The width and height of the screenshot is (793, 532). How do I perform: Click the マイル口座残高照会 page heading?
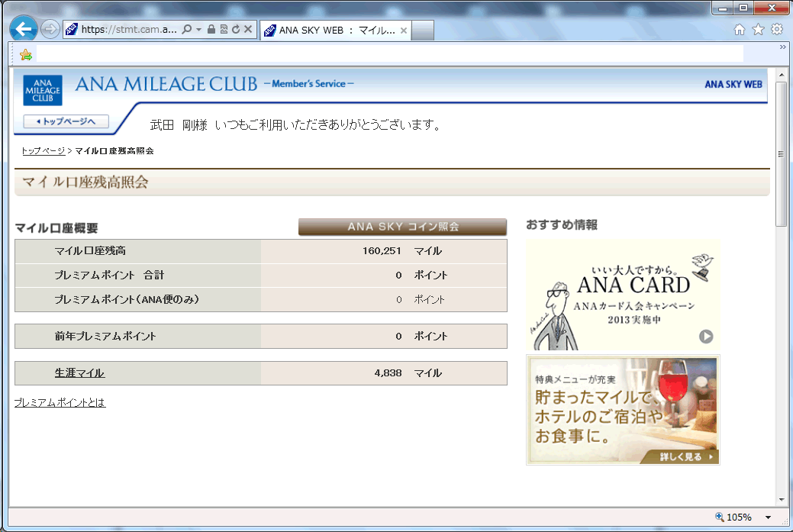pyautogui.click(x=85, y=182)
